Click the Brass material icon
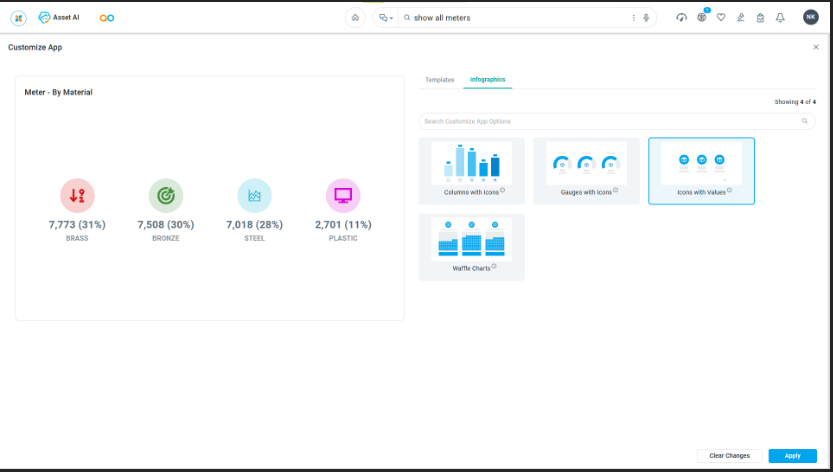This screenshot has height=472, width=833. [77, 196]
